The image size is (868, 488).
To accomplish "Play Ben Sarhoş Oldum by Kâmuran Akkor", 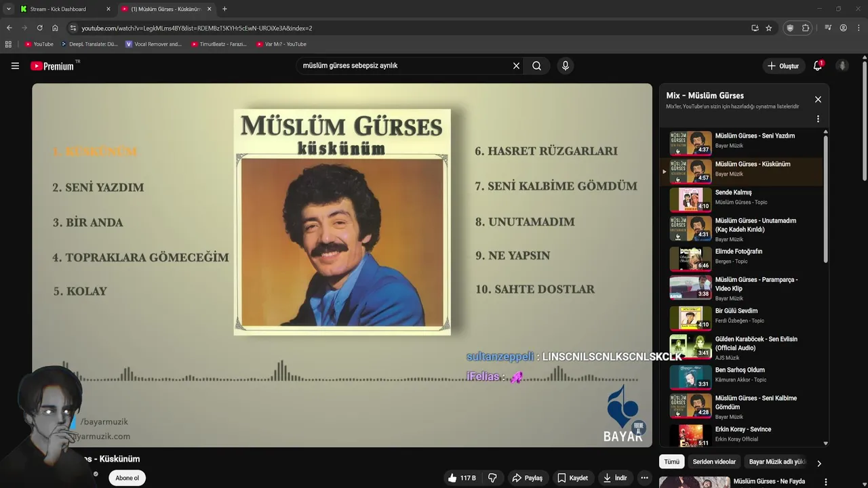I will pyautogui.click(x=742, y=376).
